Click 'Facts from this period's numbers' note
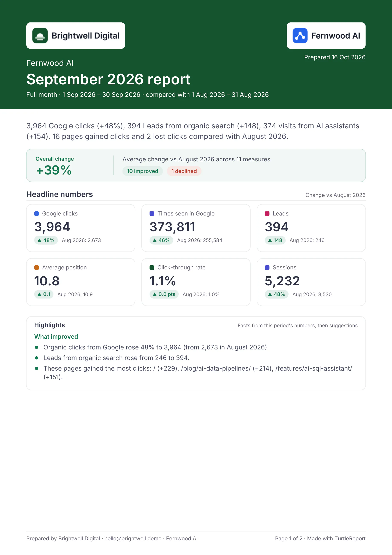This screenshot has width=392, height=555. (298, 325)
